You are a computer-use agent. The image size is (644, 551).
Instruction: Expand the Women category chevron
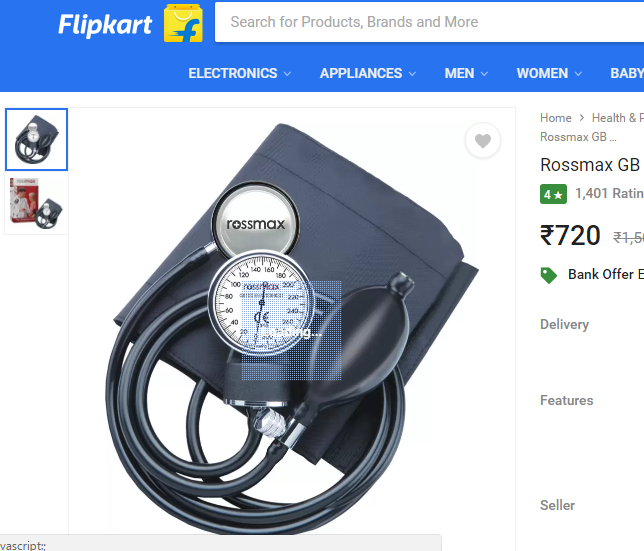tap(578, 74)
